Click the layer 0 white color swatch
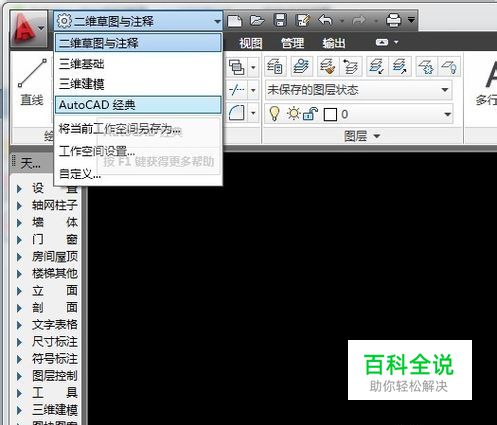497x425 pixels. click(330, 115)
